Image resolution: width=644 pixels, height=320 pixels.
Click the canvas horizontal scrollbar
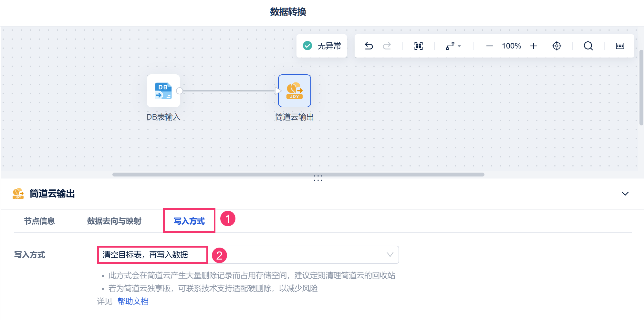pyautogui.click(x=298, y=175)
